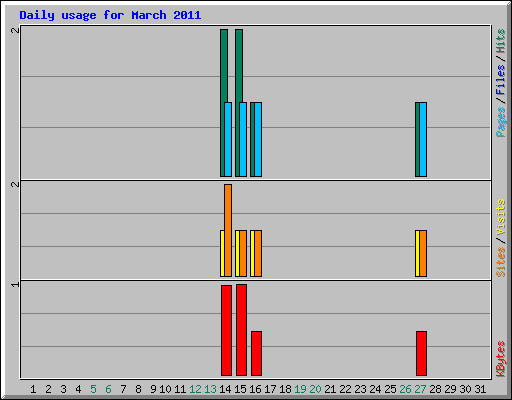Select the cyan pages bar for day 16
512x400 pixels.
click(258, 139)
